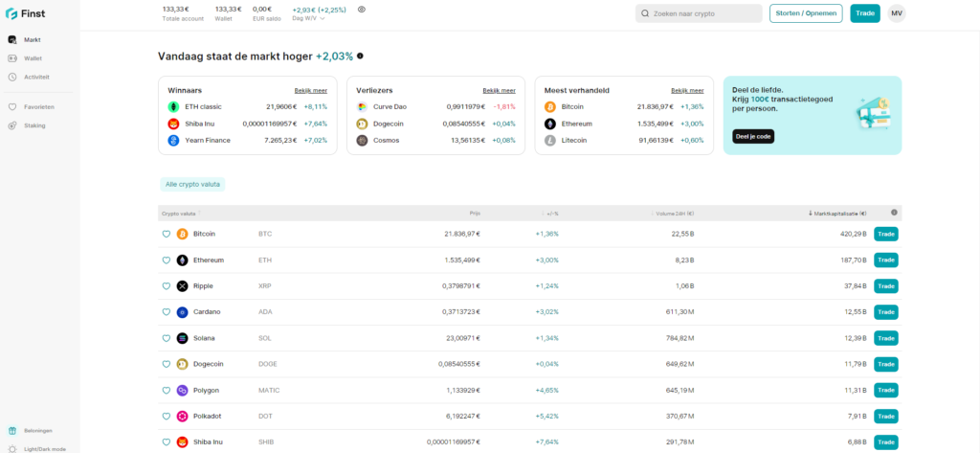Click Polygon coin icon in table
980x453 pixels.
(183, 391)
